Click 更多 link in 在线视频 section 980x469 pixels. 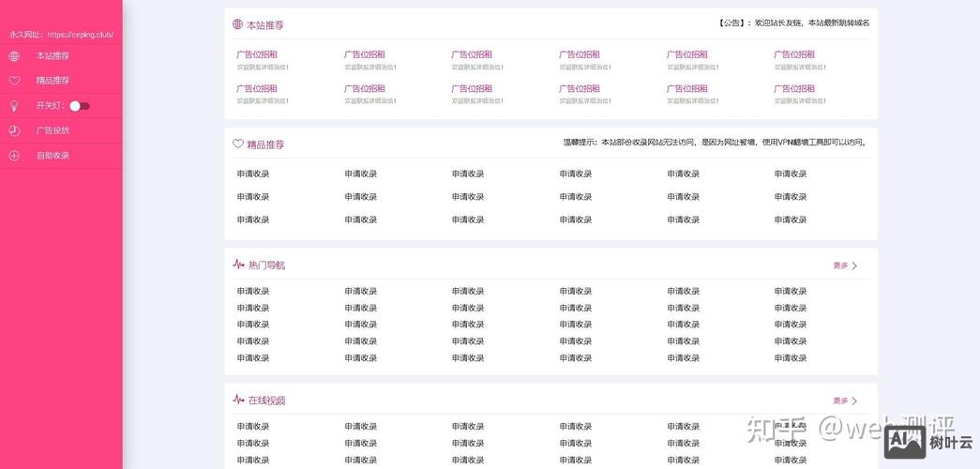click(840, 401)
